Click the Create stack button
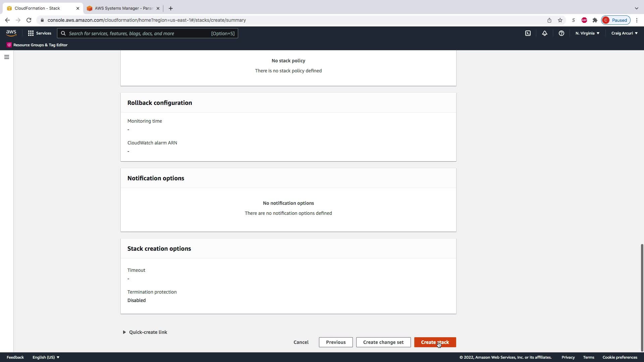This screenshot has width=644, height=362. pos(435,342)
